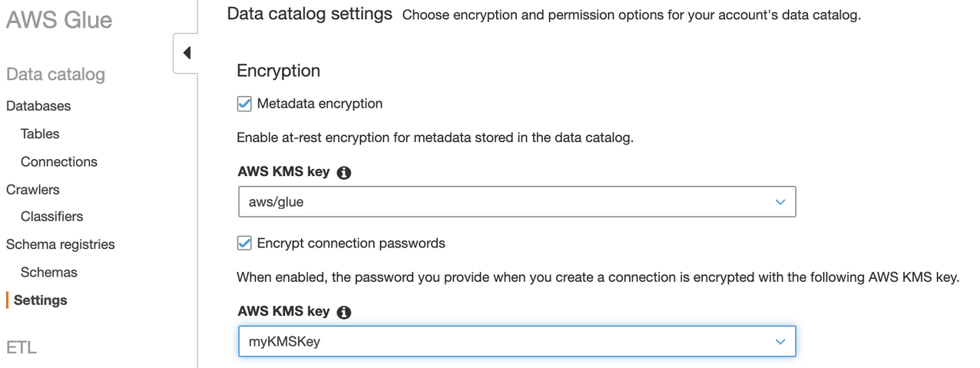Select Classifiers in the sidebar
The width and height of the screenshot is (980, 368).
tap(52, 217)
